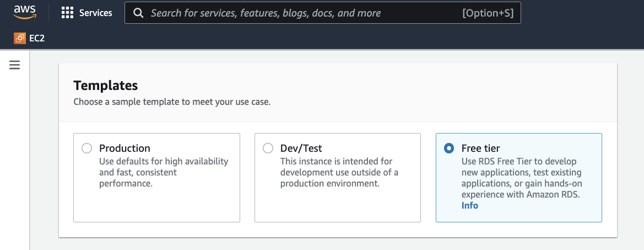Click the search magnifier icon
Image resolution: width=644 pixels, height=250 pixels.
coord(139,13)
